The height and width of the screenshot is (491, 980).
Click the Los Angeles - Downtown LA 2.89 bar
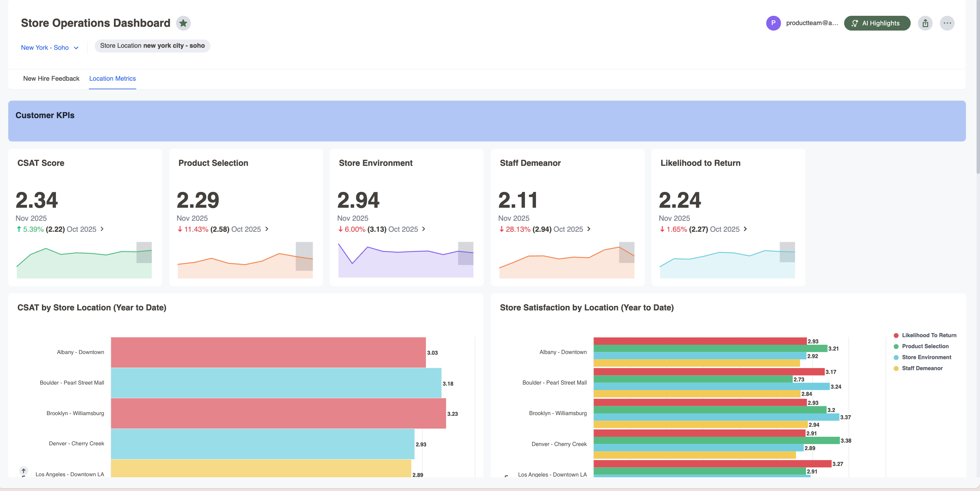[261, 469]
